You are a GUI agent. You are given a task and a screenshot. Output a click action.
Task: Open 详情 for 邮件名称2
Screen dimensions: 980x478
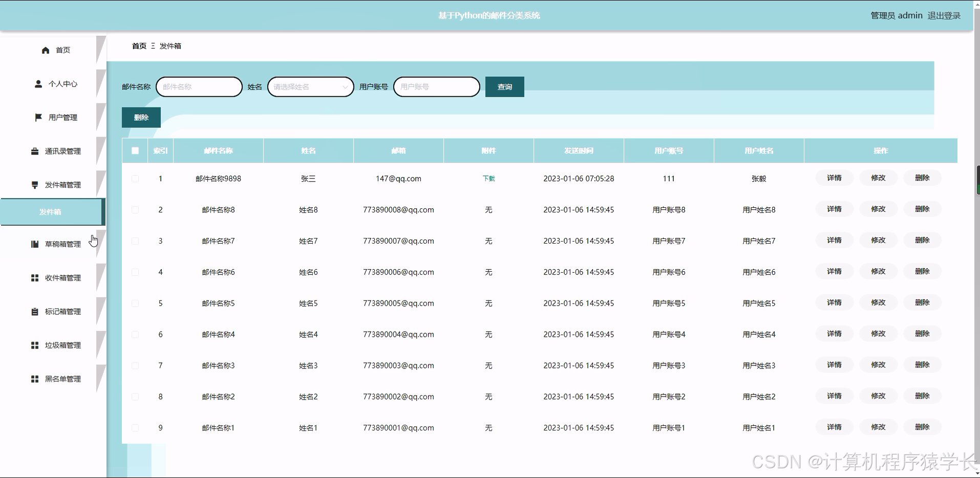(835, 396)
